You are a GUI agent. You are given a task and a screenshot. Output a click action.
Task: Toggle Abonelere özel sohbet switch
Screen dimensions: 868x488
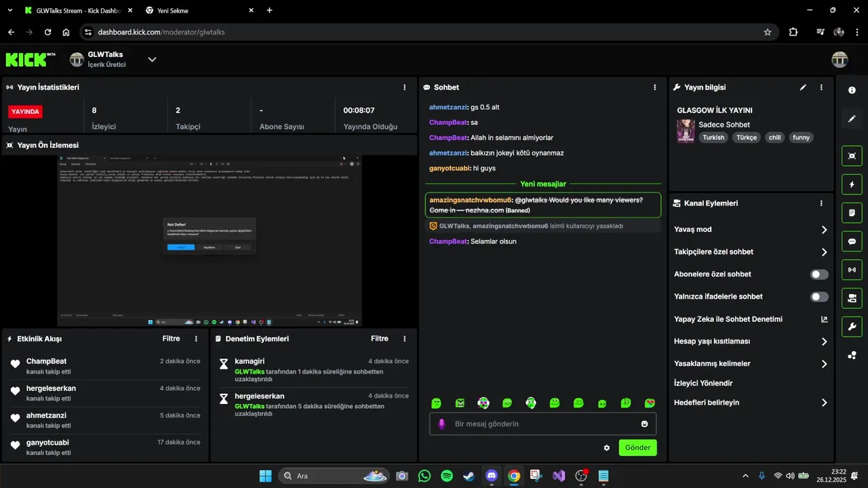click(x=819, y=274)
